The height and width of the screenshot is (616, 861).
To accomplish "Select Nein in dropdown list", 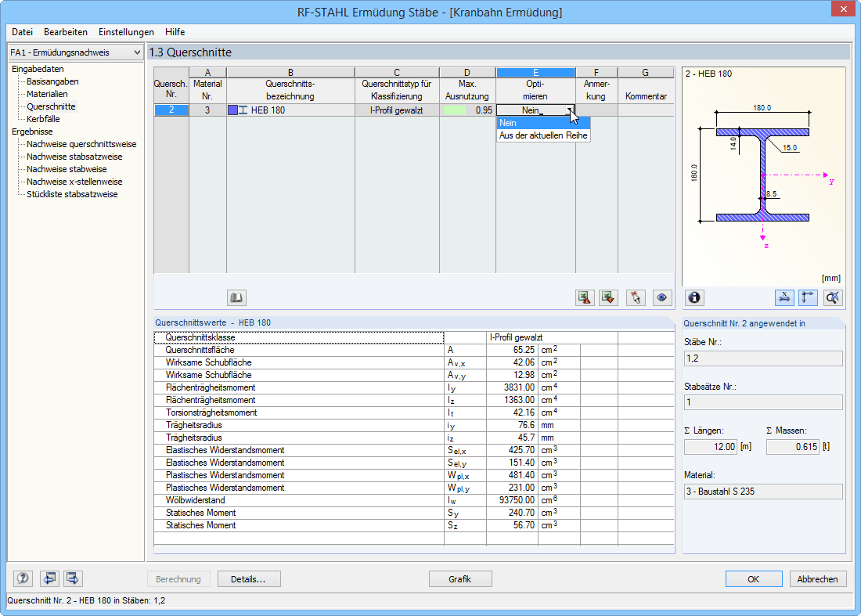I will coord(544,123).
